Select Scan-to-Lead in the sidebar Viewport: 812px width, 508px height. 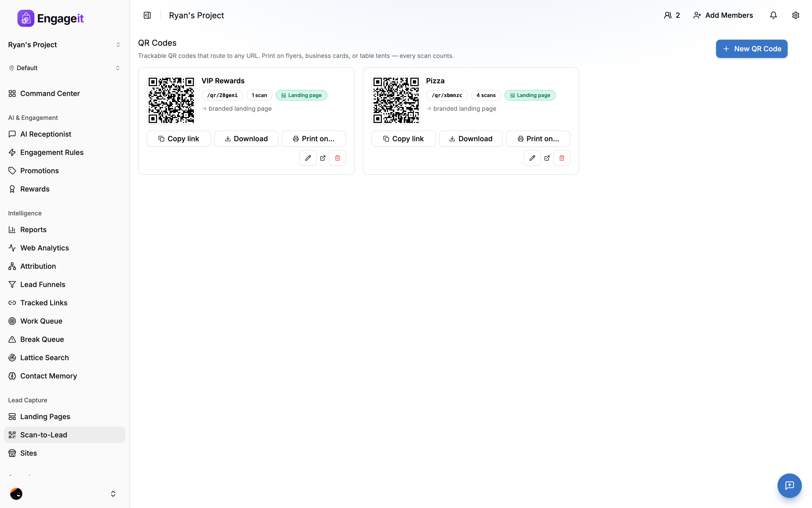click(64, 435)
